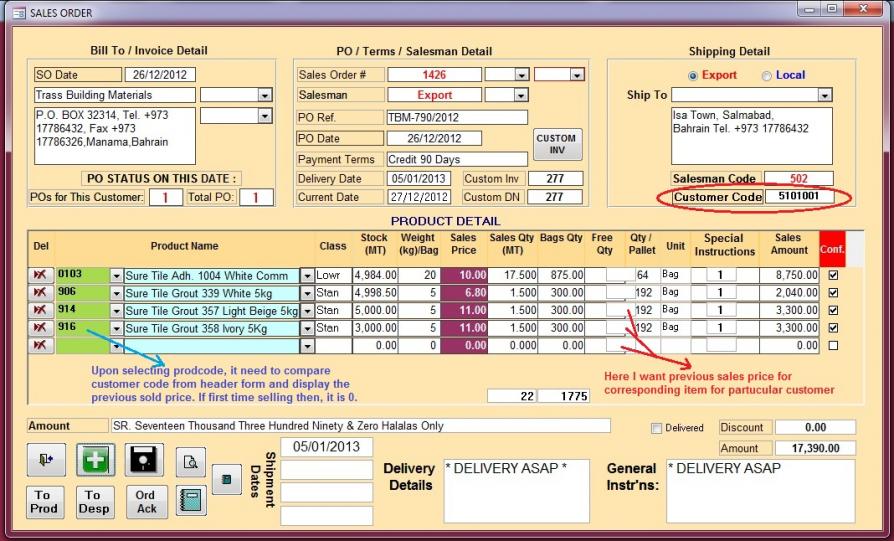Click the PO Ref. field TBM-790/2012
Screen dimensions: 894x541
pyautogui.click(x=457, y=117)
